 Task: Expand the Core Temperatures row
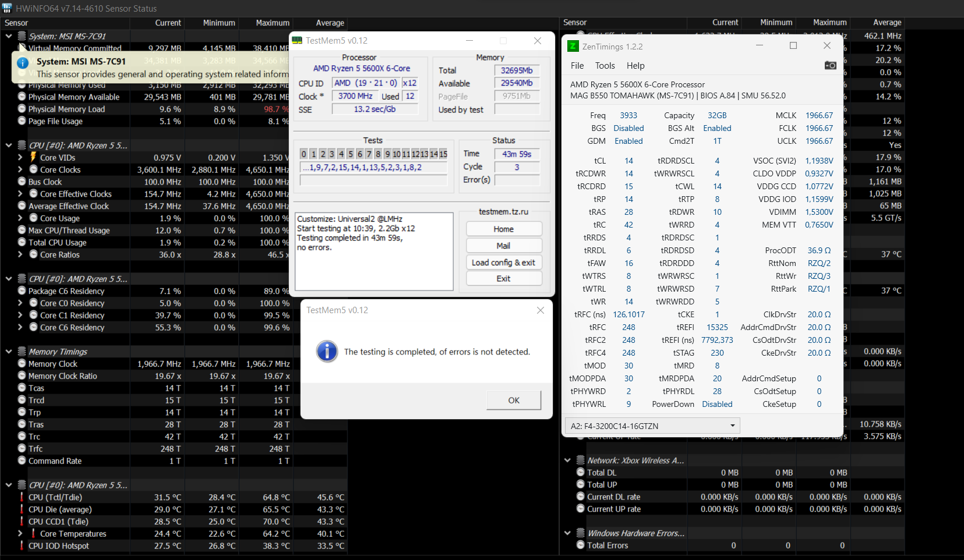tap(20, 533)
